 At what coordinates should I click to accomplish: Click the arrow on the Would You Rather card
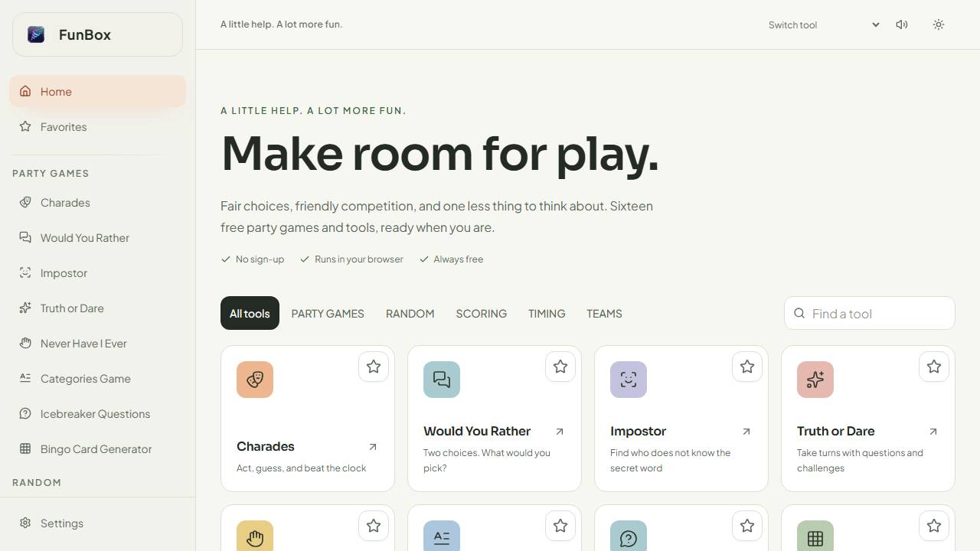coord(560,432)
